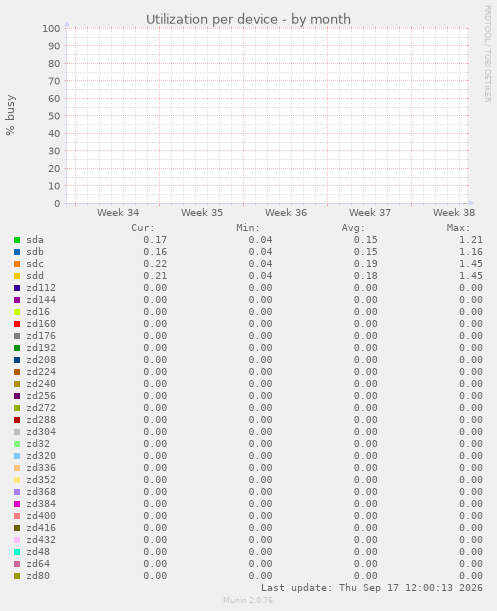Image resolution: width=497 pixels, height=611 pixels.
Task: Click the 'zd80' device label
Action: point(38,576)
